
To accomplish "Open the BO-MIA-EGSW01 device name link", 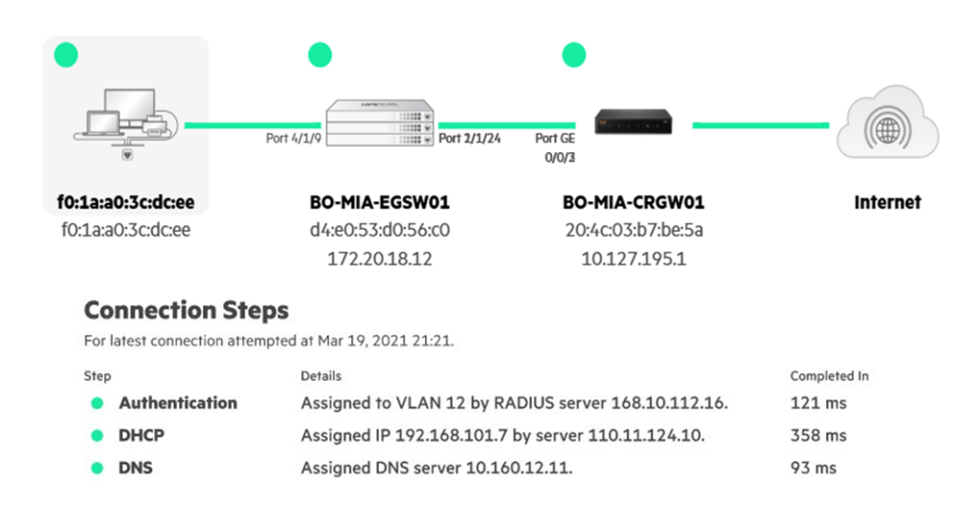I will (x=379, y=203).
